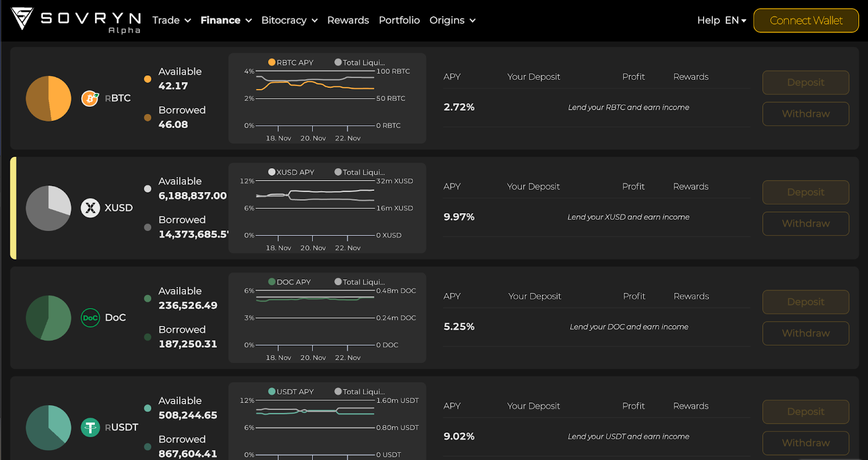Click the XUSD Borrowed color dot
The width and height of the screenshot is (868, 460).
148,227
